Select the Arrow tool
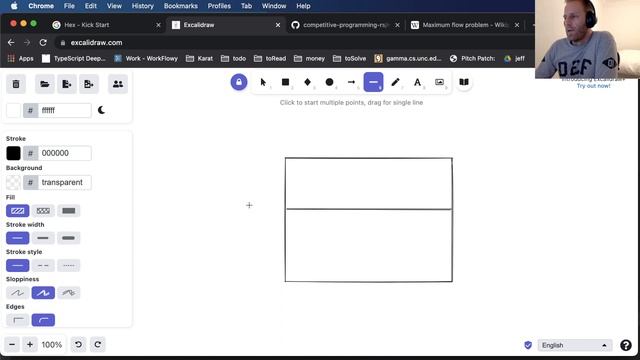 [351, 82]
